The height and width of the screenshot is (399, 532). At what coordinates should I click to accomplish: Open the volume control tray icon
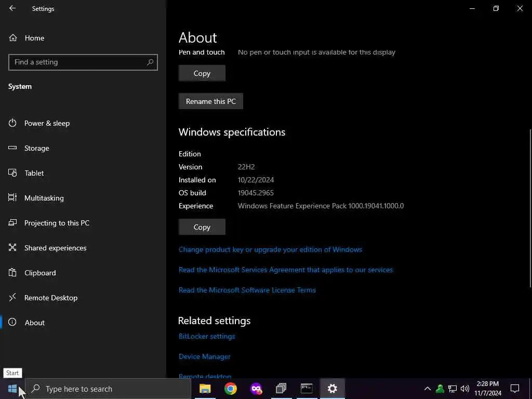pos(465,389)
